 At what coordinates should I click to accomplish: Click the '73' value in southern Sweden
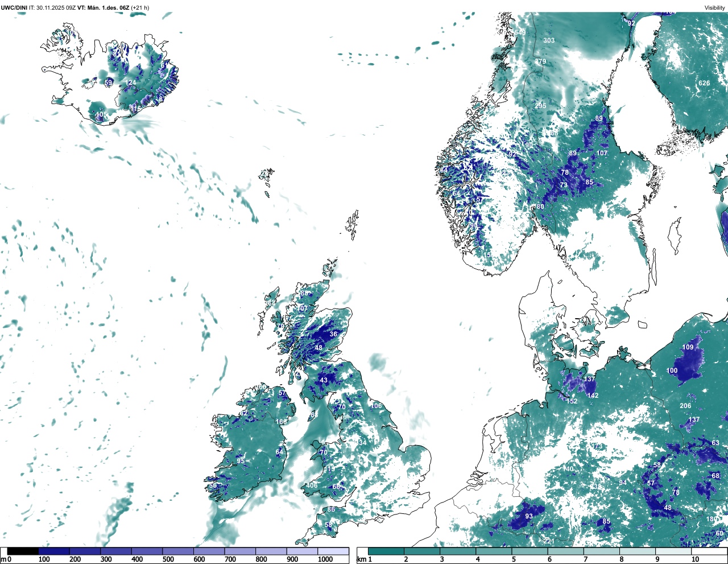coord(564,185)
